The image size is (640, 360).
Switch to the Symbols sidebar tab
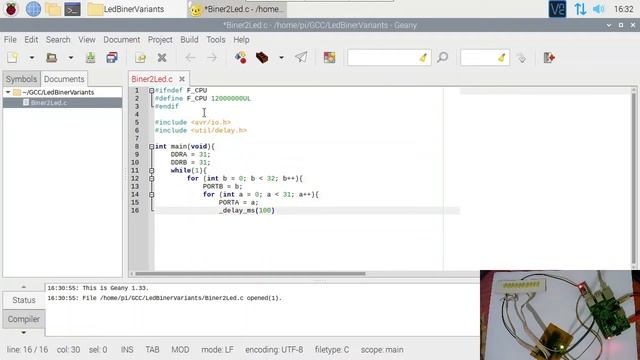tap(21, 79)
